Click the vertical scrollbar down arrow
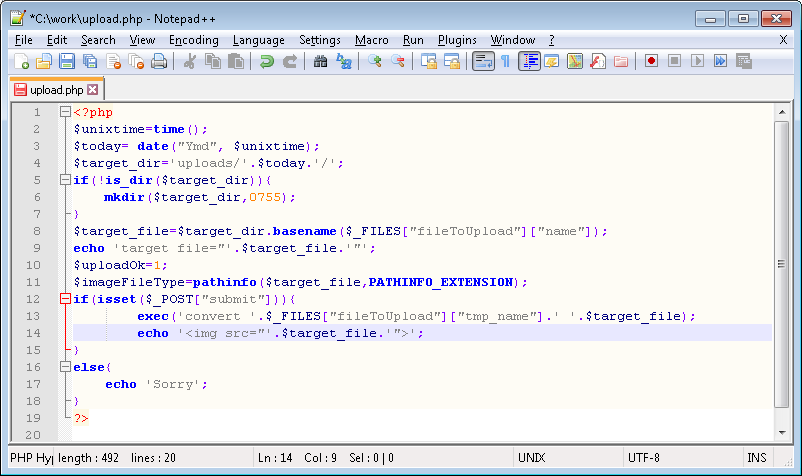Viewport: 802px width, 476px height. pyautogui.click(x=782, y=433)
